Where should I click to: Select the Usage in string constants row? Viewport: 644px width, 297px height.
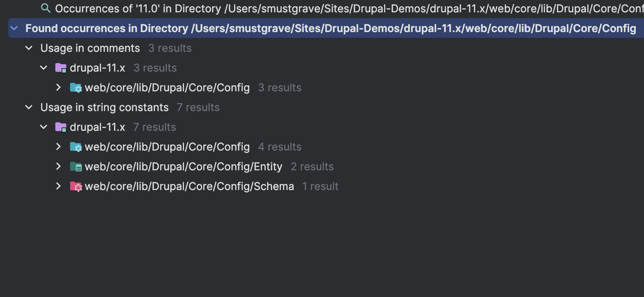pos(130,107)
